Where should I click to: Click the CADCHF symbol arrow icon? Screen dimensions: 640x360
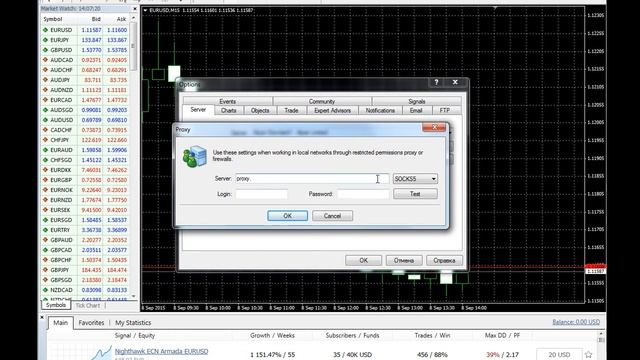point(45,130)
